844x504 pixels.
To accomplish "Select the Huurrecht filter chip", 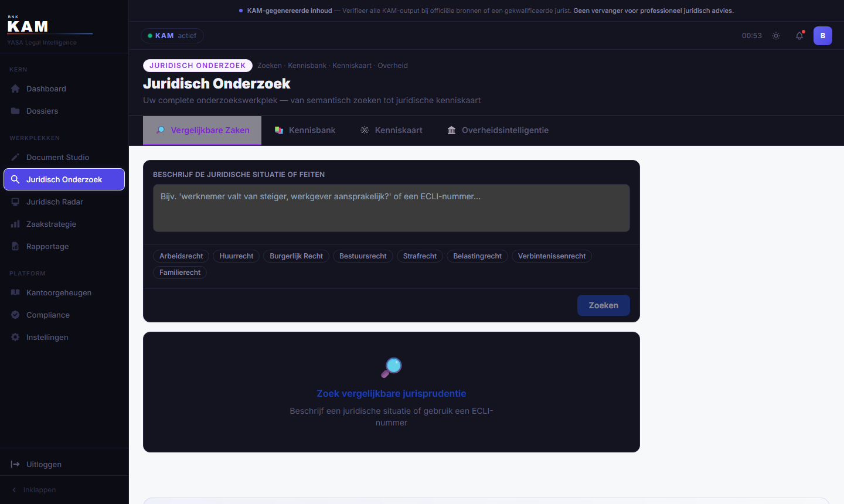I will pos(236,256).
